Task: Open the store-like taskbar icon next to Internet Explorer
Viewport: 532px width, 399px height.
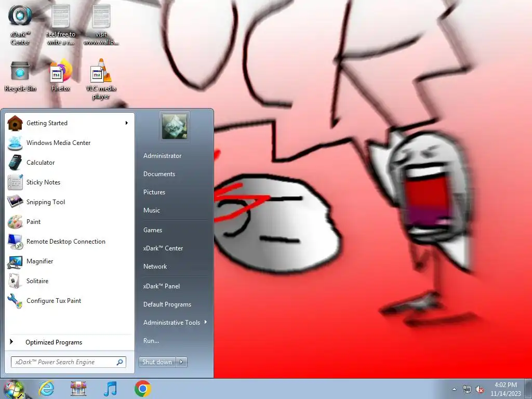Action: coord(78,389)
